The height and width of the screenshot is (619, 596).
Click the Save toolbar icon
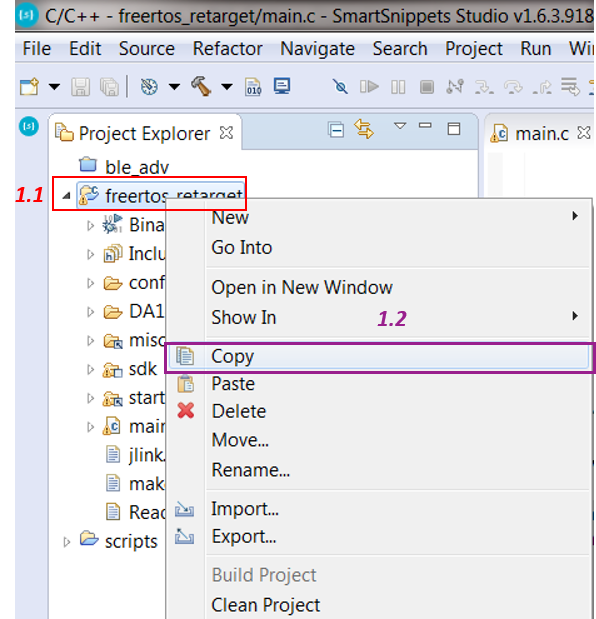81,87
